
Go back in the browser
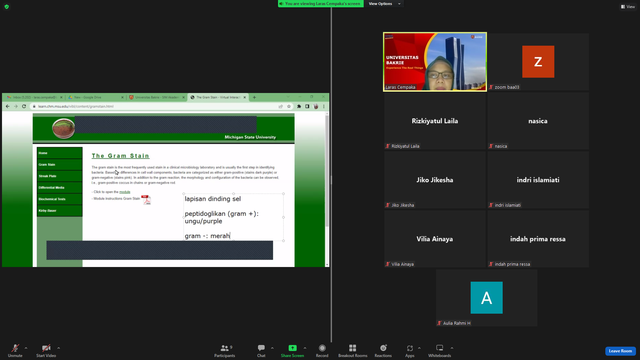(x=7, y=107)
